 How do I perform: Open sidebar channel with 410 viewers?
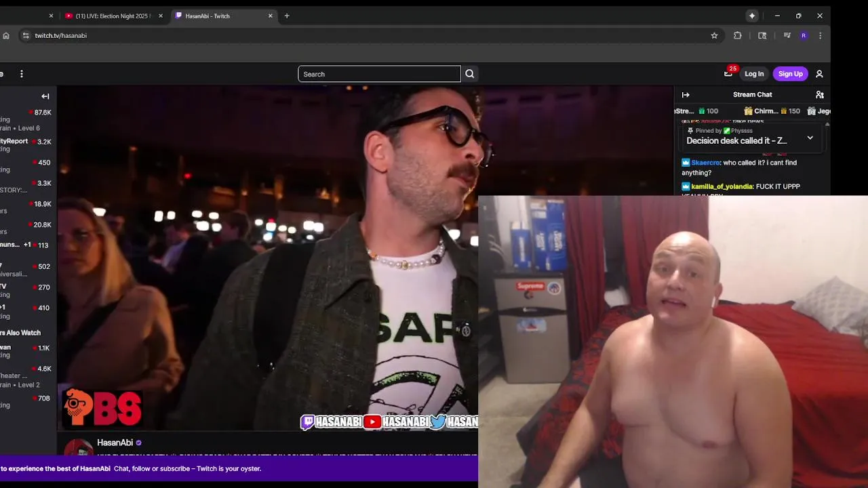pyautogui.click(x=27, y=311)
